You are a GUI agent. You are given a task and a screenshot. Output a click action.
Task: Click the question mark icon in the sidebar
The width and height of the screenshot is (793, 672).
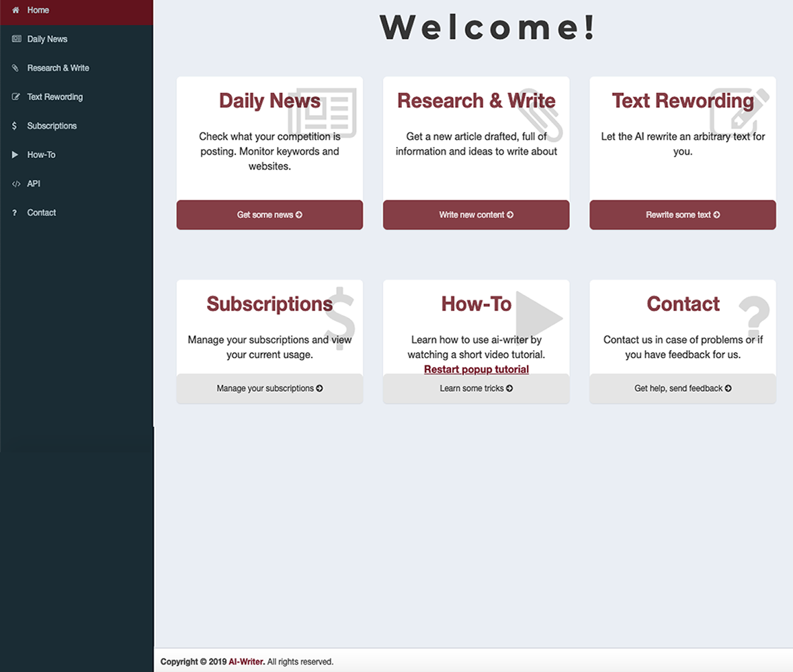pyautogui.click(x=15, y=213)
